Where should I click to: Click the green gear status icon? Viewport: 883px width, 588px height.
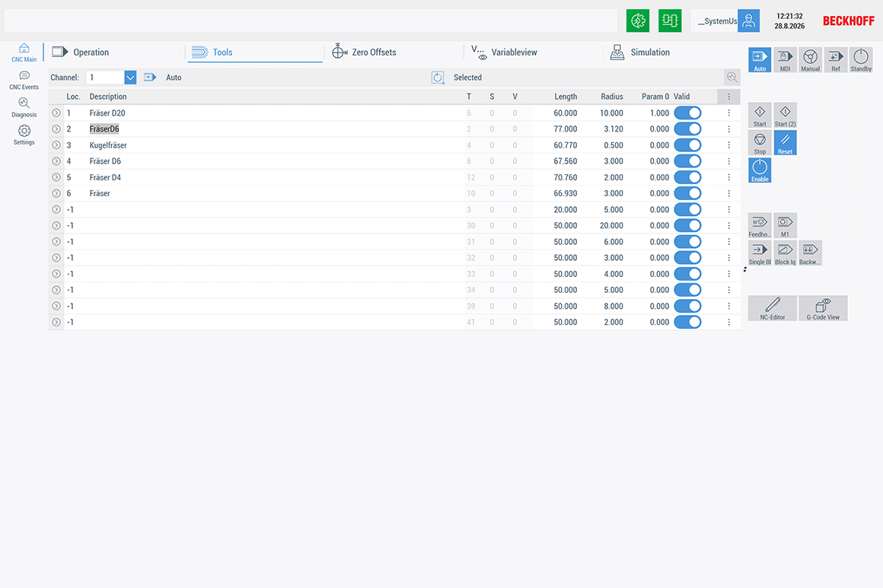[x=638, y=21]
